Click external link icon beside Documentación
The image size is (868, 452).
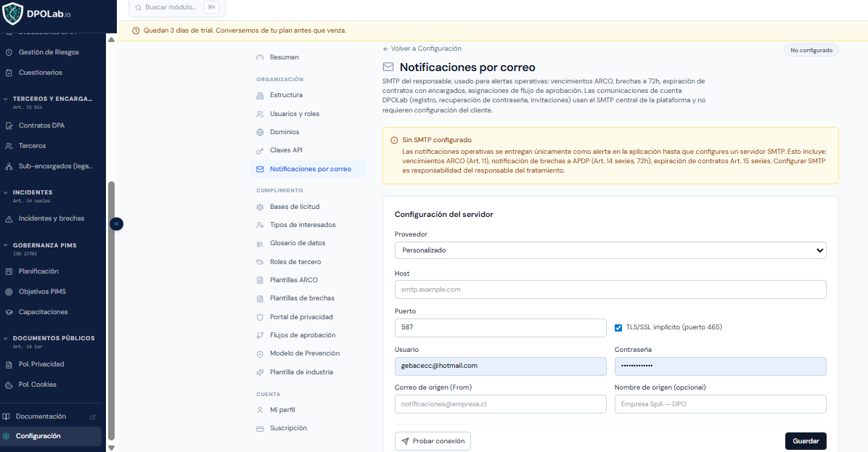(92, 416)
